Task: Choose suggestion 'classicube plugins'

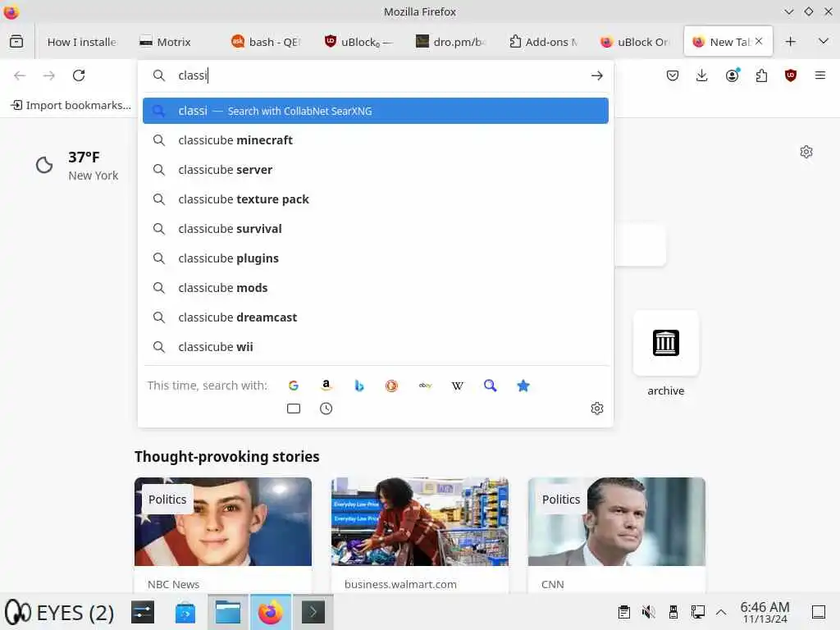Action: pyautogui.click(x=376, y=258)
